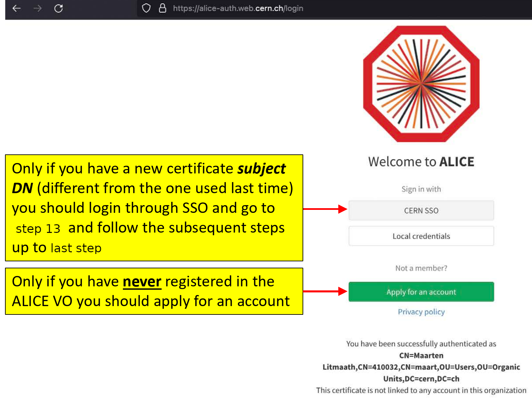This screenshot has width=532, height=399.
Task: Apply for an account
Action: [421, 292]
